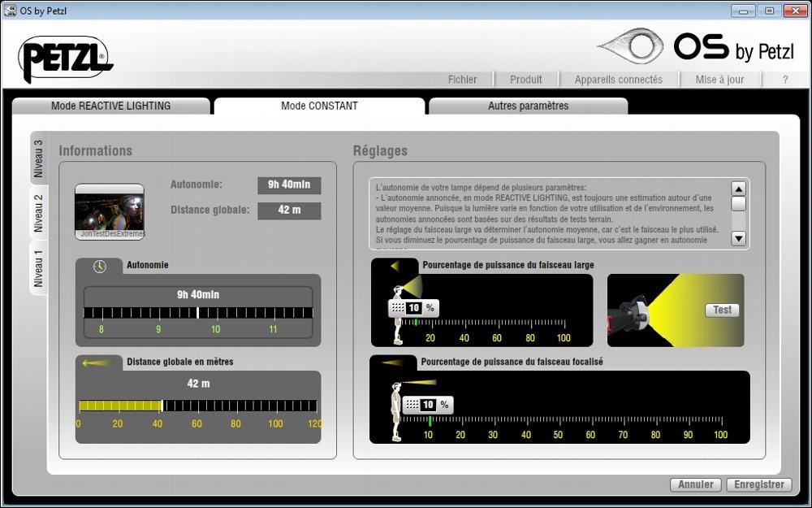Click the Test beam button
The height and width of the screenshot is (508, 812).
tap(722, 310)
